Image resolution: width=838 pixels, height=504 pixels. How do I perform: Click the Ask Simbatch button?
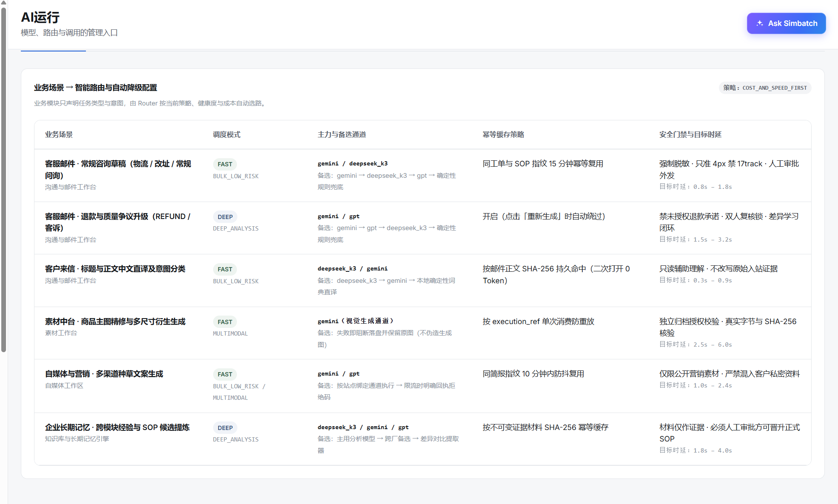[x=786, y=23]
